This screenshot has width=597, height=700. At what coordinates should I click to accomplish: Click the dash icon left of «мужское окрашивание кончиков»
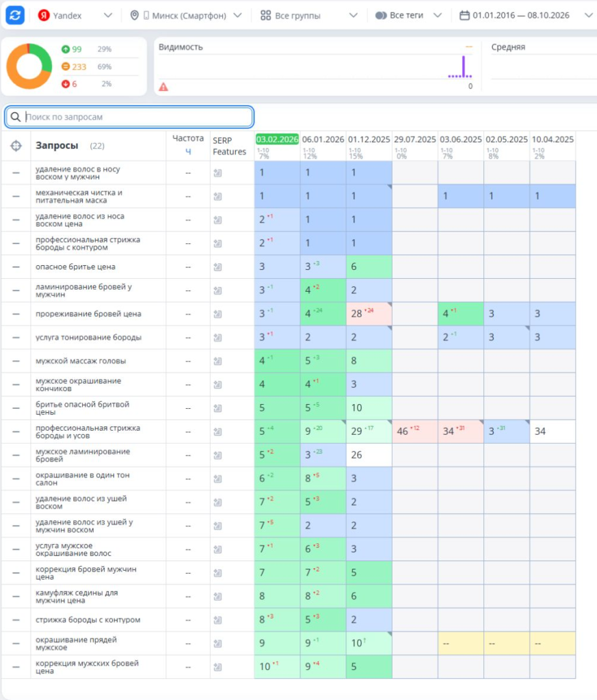tap(16, 384)
